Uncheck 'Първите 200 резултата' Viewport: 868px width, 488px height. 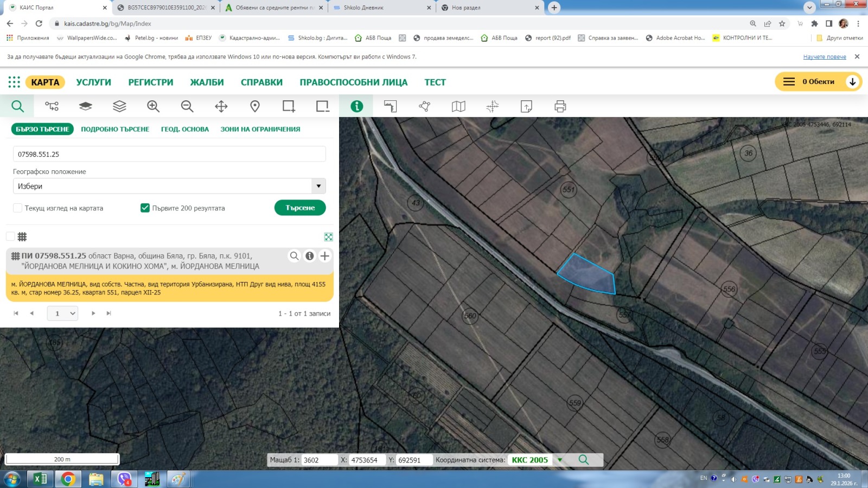(x=144, y=208)
